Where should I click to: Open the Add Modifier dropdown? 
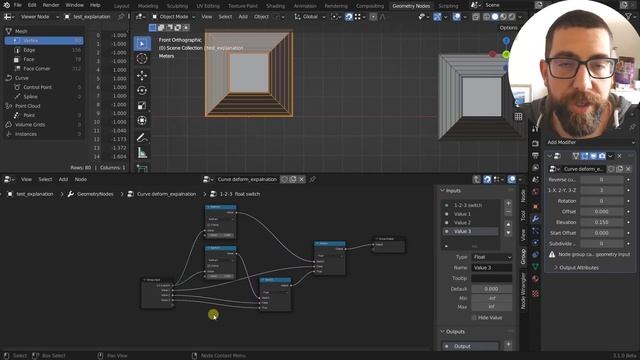[x=591, y=142]
